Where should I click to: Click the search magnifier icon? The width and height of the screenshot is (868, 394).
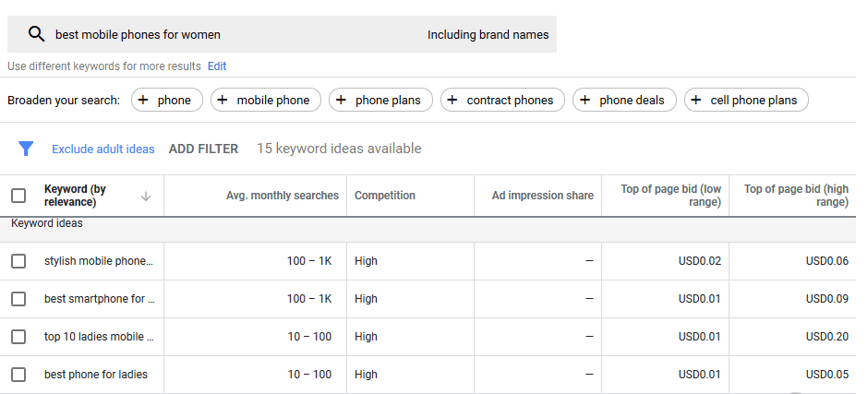(x=36, y=34)
